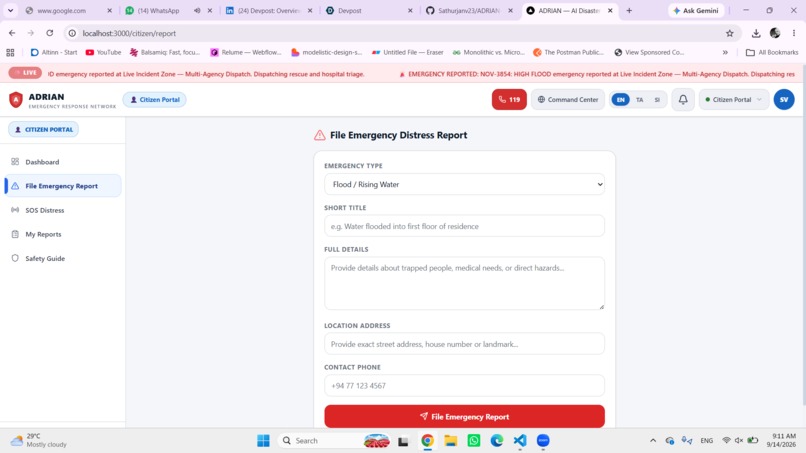Open the weather widget
Image resolution: width=806 pixels, height=453 pixels.
(39, 441)
